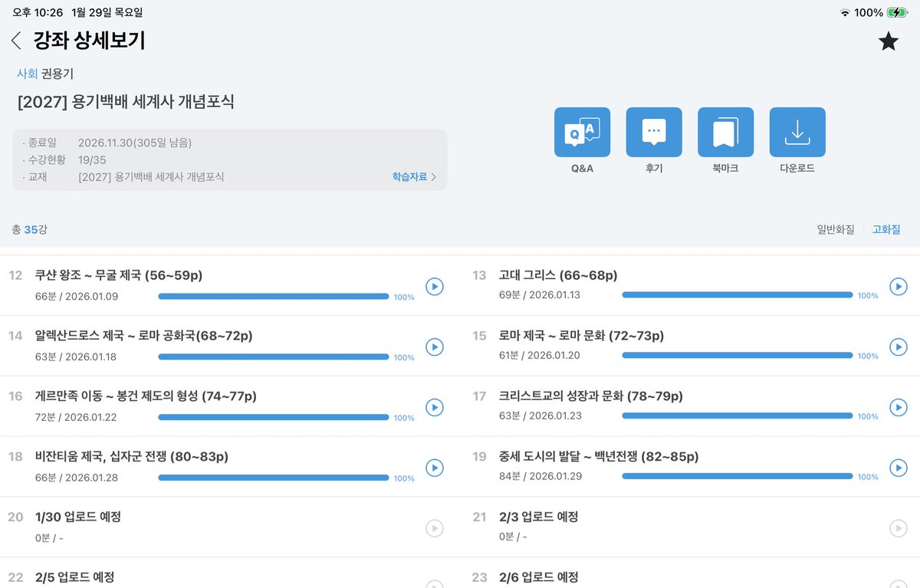Play lecture 15 로마 제국 ~ 로마 문화
This screenshot has height=588, width=920.
point(899,347)
